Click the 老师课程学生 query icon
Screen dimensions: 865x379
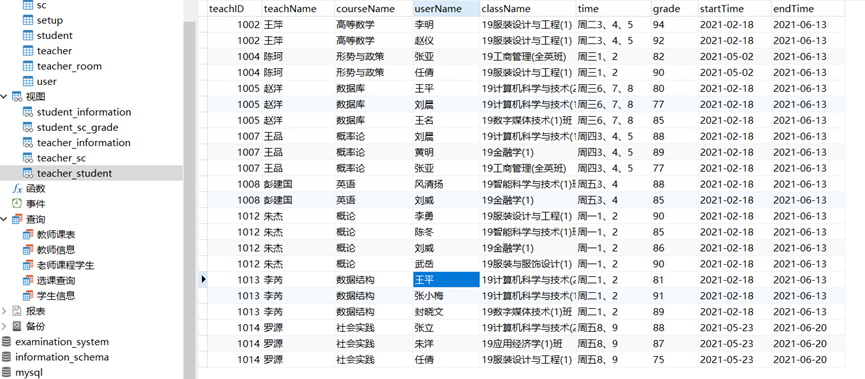coord(28,265)
